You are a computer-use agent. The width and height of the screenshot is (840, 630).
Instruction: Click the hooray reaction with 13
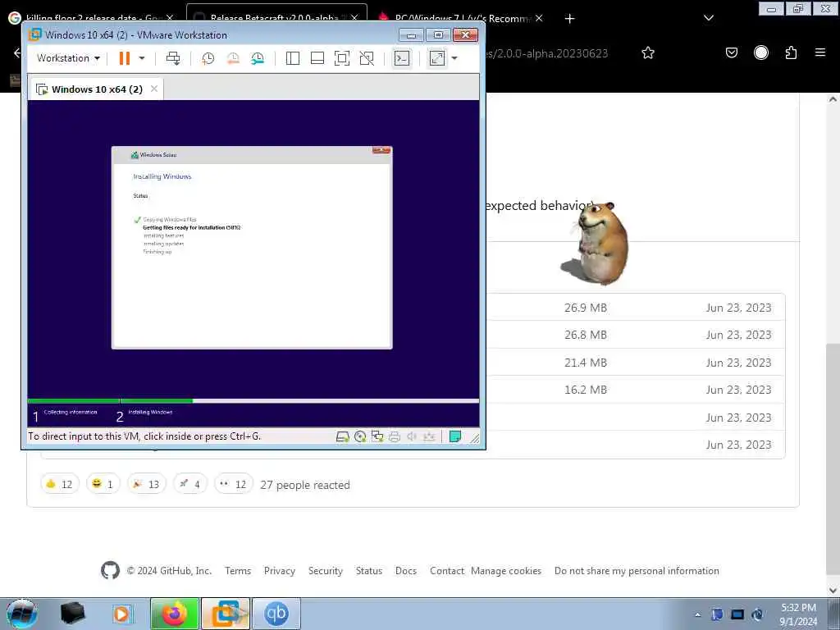tap(147, 484)
